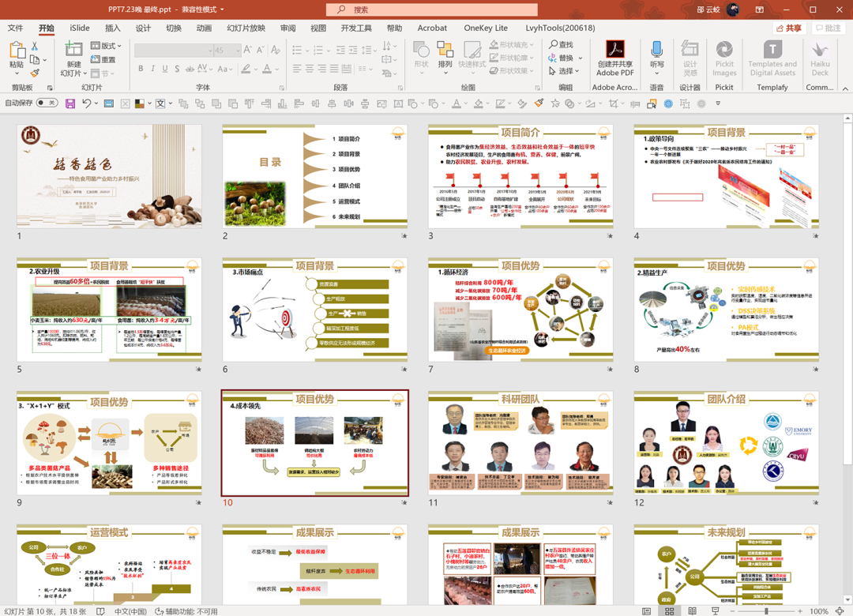Open the font size combo box
Screen dimensions: 853x616
pos(227,50)
